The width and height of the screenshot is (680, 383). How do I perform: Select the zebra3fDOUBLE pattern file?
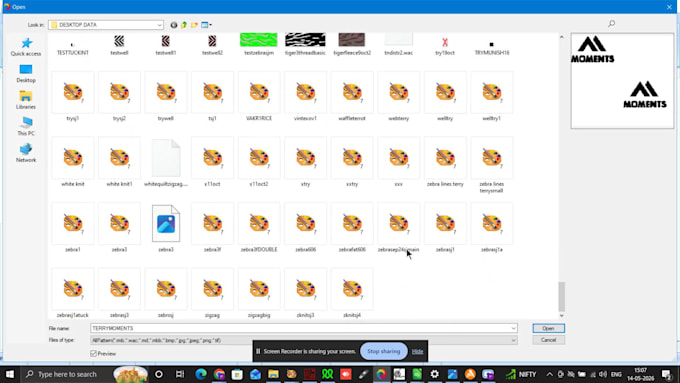click(259, 228)
